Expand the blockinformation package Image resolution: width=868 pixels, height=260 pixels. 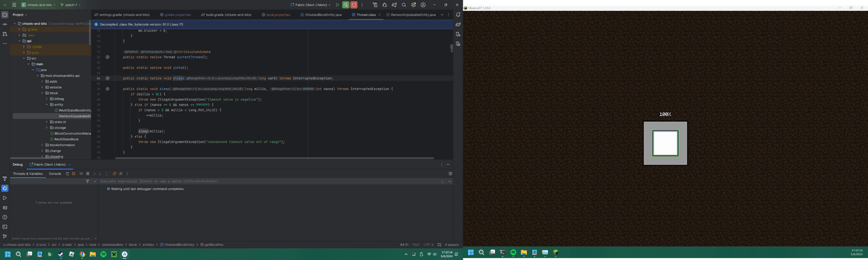(x=42, y=145)
